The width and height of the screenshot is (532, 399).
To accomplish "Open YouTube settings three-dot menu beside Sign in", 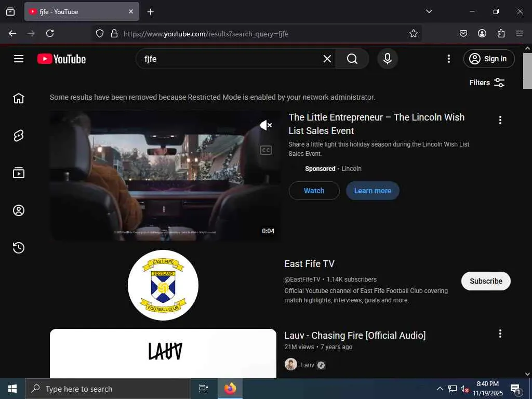I will click(448, 59).
